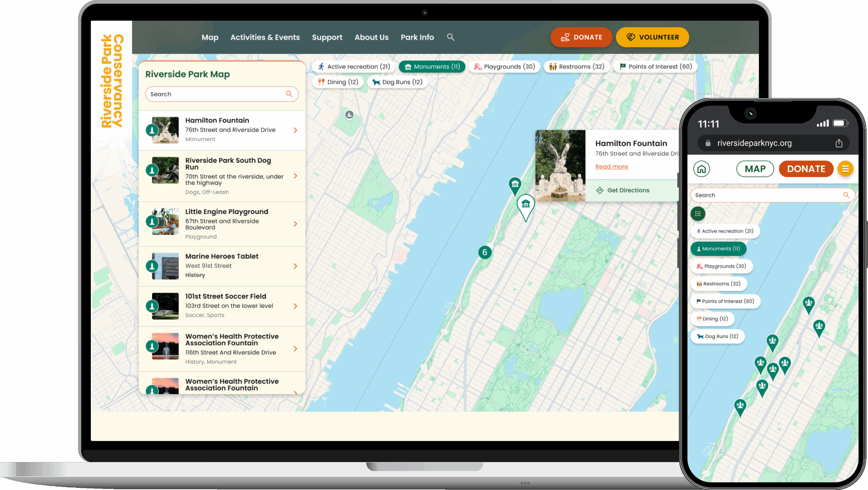Image resolution: width=868 pixels, height=490 pixels.
Task: Click the search magnifier in the top navigation
Action: click(450, 37)
